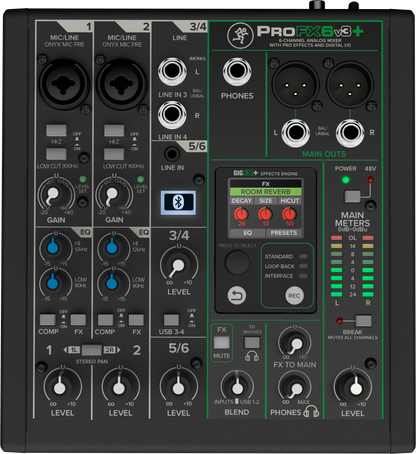Click the LOOP BACK mode indicator
Image resolution: width=416 pixels, height=454 pixels.
[303, 266]
